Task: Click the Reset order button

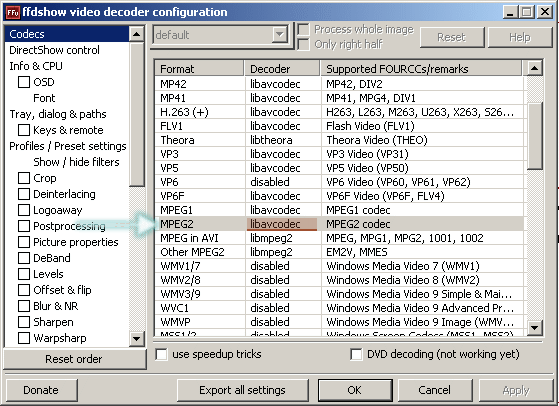Action: (75, 359)
